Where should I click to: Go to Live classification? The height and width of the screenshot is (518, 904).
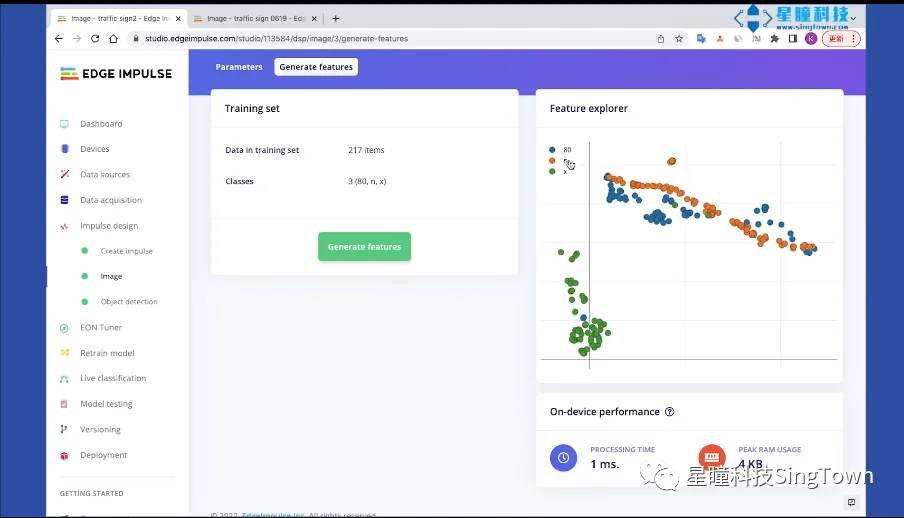coord(113,378)
